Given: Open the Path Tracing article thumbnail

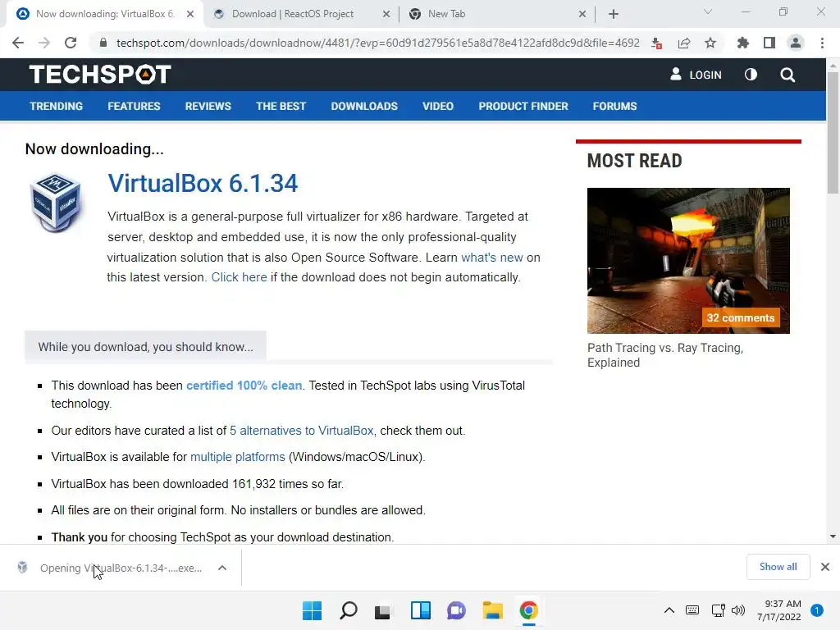Looking at the screenshot, I should tap(688, 260).
